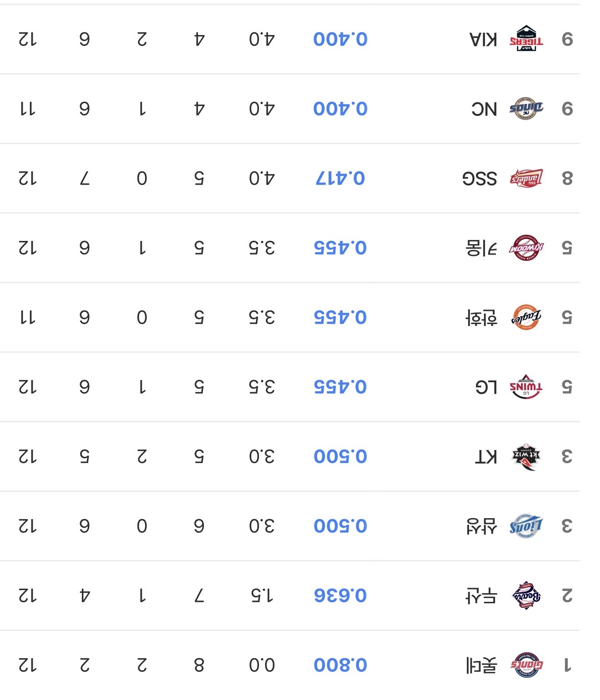Click SSG's 0.417 win percentage
This screenshot has height=700, width=600.
point(340,178)
